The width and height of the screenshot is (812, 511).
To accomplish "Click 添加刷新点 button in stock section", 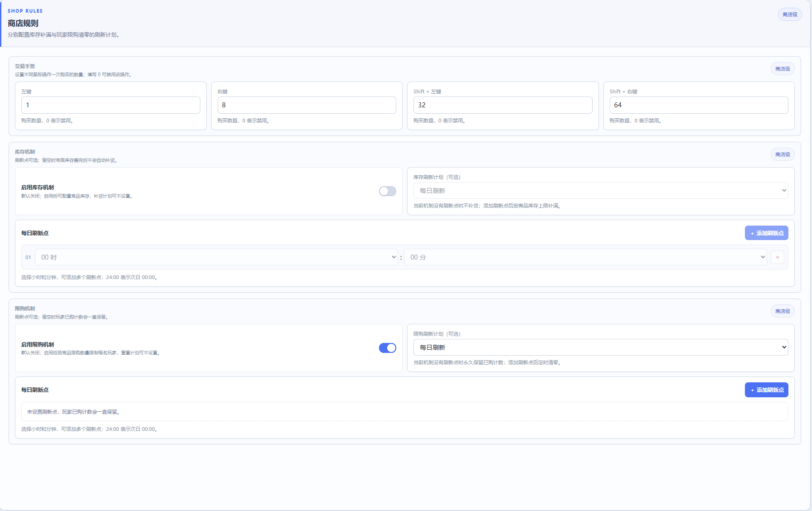I will (x=766, y=233).
